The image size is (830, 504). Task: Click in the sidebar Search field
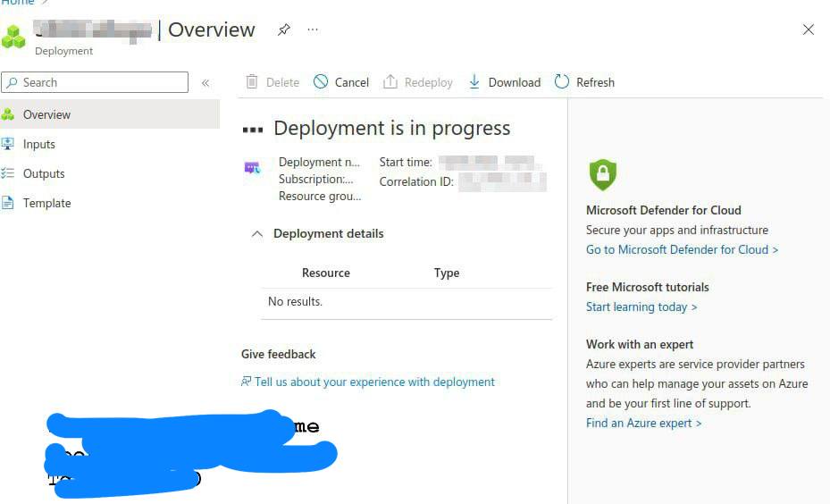point(95,82)
